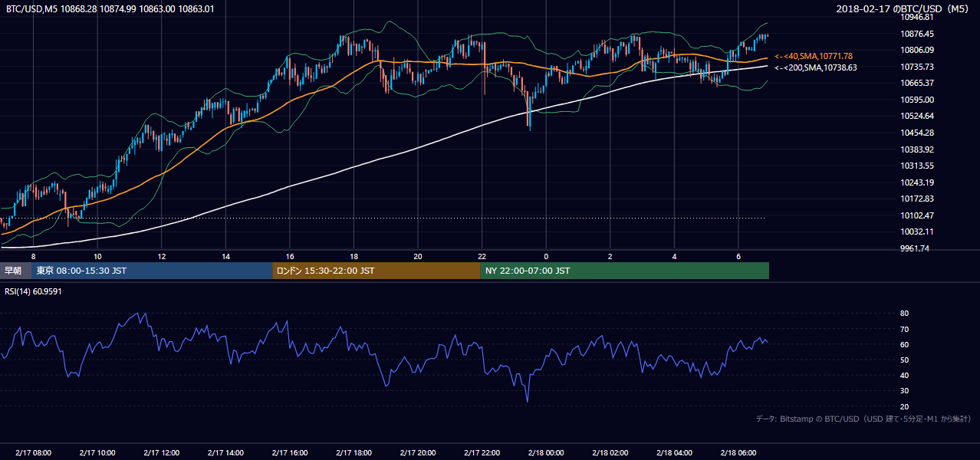Viewport: 980px width, 460px height.
Task: Click the RSI(14) 60.9591 indicator label
Action: coord(33,291)
